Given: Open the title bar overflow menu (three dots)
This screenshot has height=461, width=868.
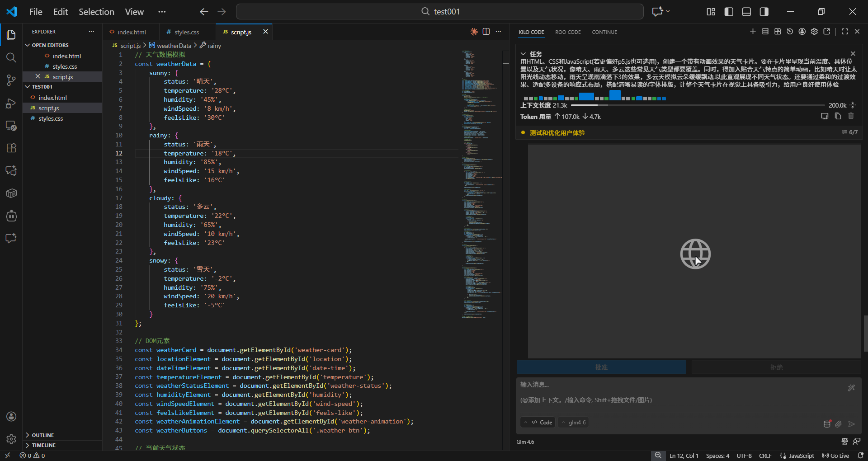Looking at the screenshot, I should pyautogui.click(x=162, y=12).
